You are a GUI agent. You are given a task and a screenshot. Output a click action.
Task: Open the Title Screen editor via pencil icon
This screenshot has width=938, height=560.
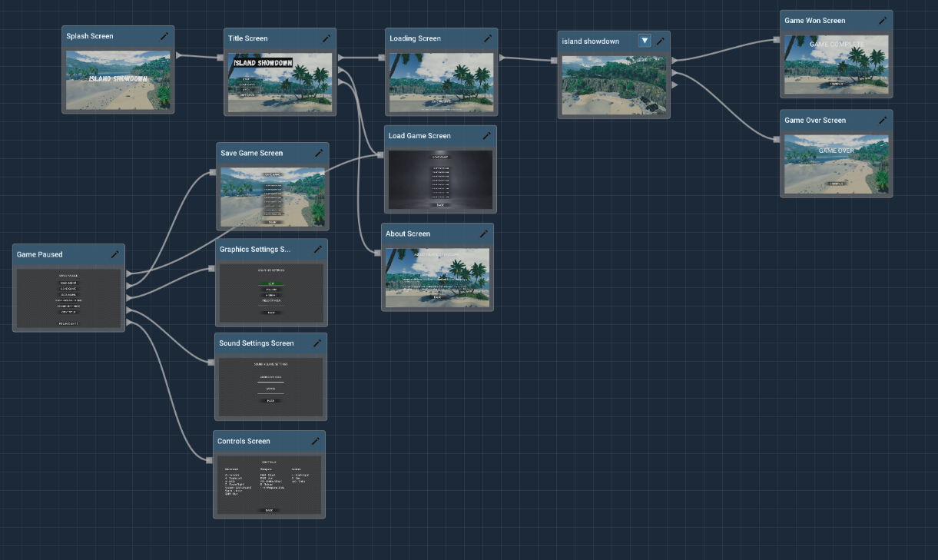point(326,38)
